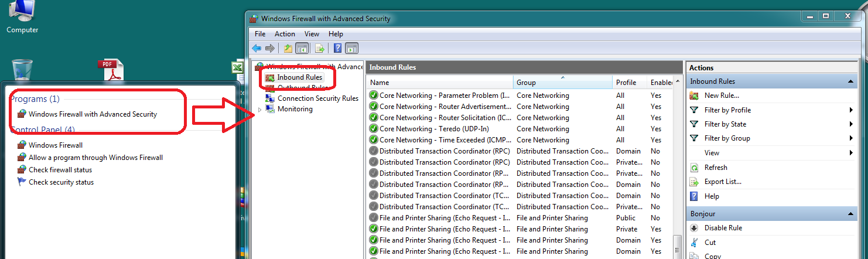
Task: Click Check firewall status result
Action: tap(60, 169)
